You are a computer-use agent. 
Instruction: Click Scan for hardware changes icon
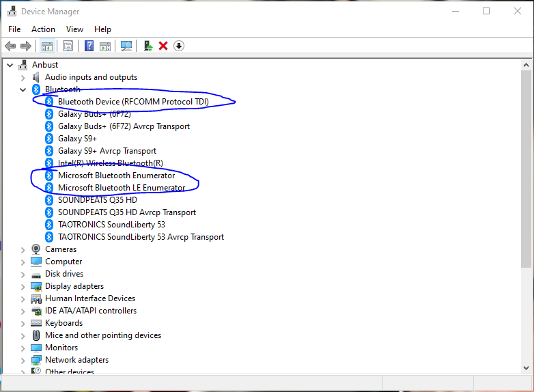pos(126,46)
